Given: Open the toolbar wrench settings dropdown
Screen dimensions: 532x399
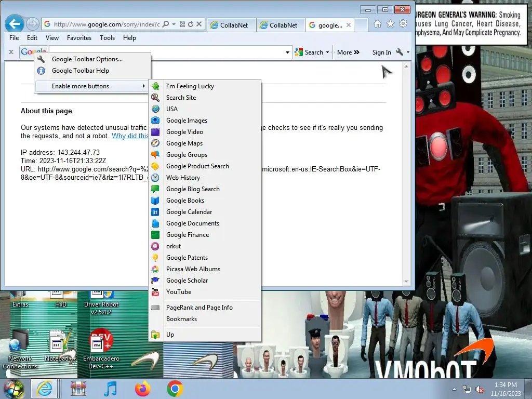Looking at the screenshot, I should 408,52.
